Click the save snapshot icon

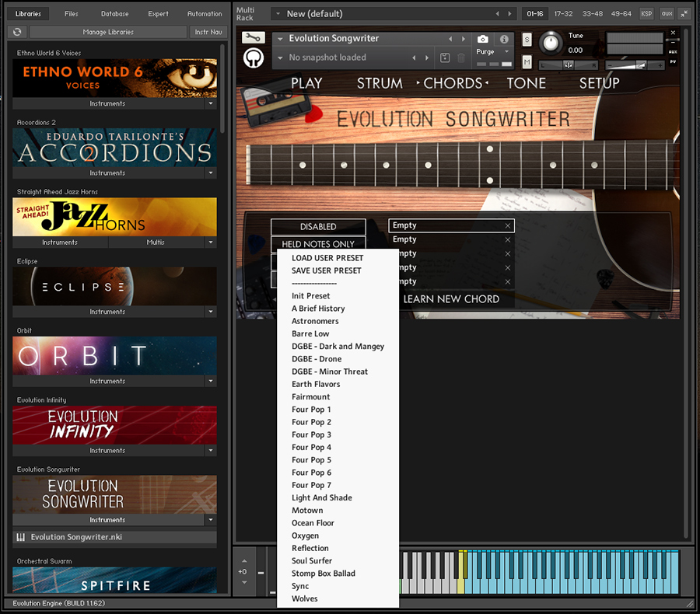445,58
